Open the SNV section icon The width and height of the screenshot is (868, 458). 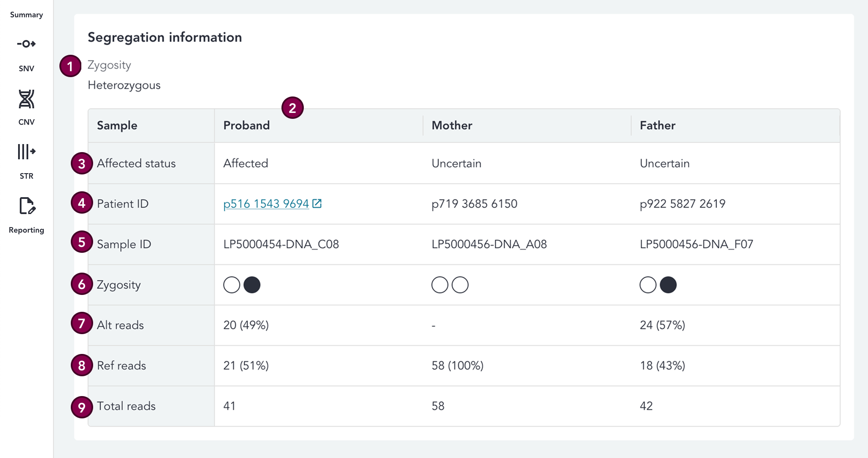coord(26,44)
